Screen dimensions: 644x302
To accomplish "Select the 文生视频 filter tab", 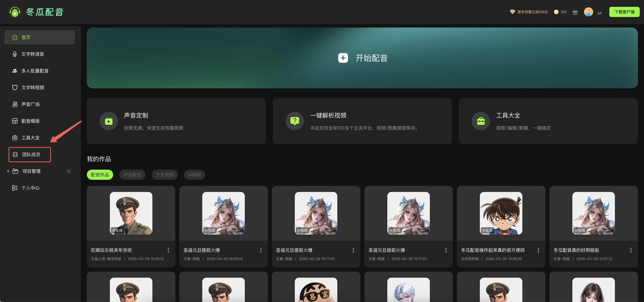I will [x=165, y=175].
